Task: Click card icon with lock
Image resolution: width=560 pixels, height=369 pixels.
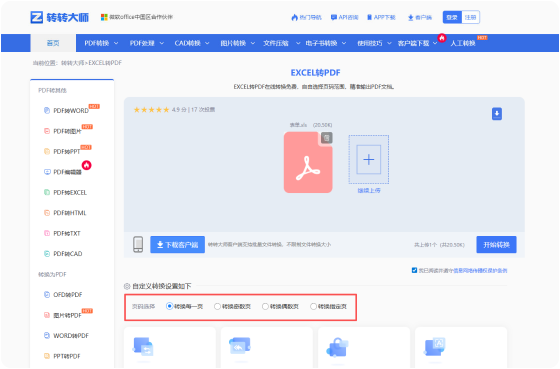Action: (337, 348)
